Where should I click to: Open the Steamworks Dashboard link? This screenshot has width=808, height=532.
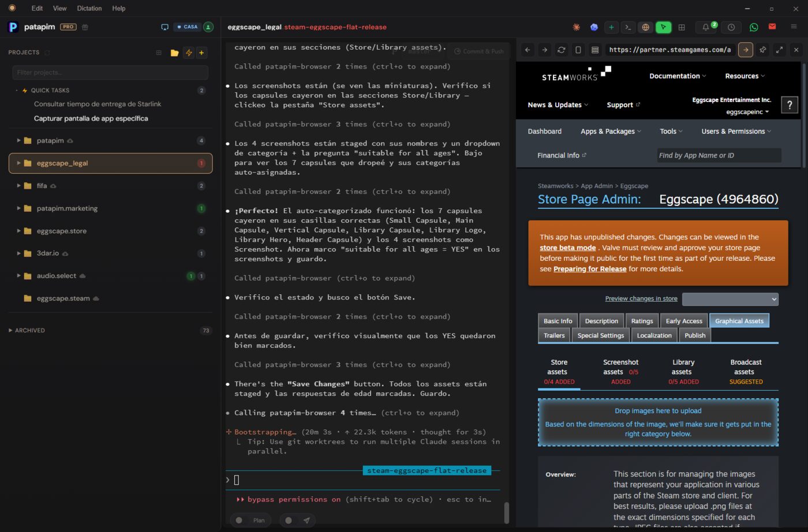[544, 132]
